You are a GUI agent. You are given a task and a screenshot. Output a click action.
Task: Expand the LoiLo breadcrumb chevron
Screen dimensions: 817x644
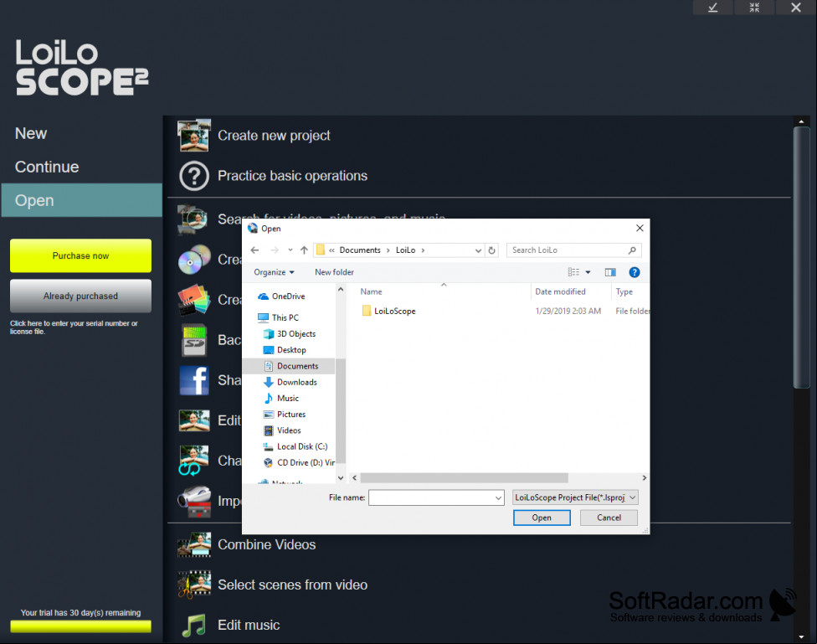(x=423, y=250)
